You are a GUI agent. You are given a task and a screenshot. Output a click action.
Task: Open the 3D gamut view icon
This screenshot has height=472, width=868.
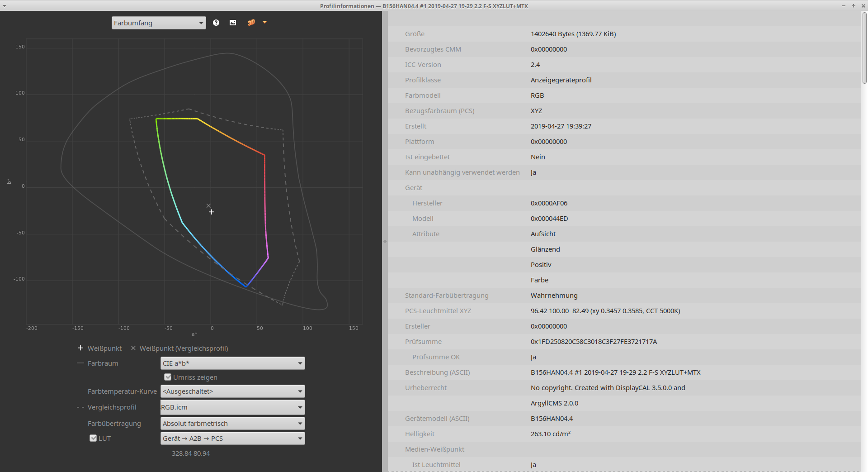[x=251, y=23]
